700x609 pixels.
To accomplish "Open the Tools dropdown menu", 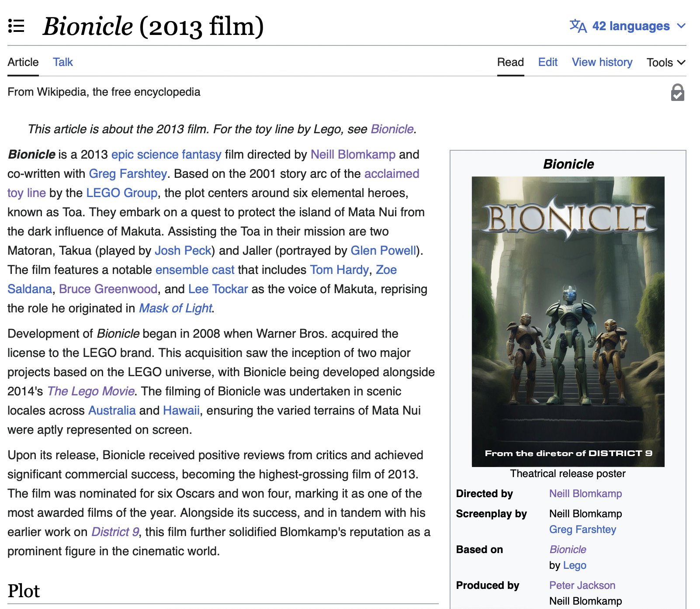I will point(666,62).
